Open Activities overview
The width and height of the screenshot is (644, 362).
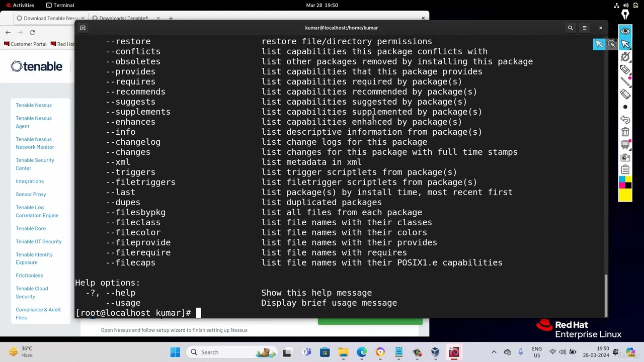(x=20, y=5)
